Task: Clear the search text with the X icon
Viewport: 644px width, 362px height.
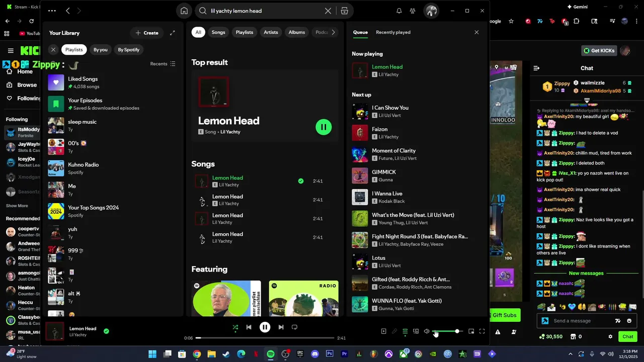Action: (x=328, y=11)
